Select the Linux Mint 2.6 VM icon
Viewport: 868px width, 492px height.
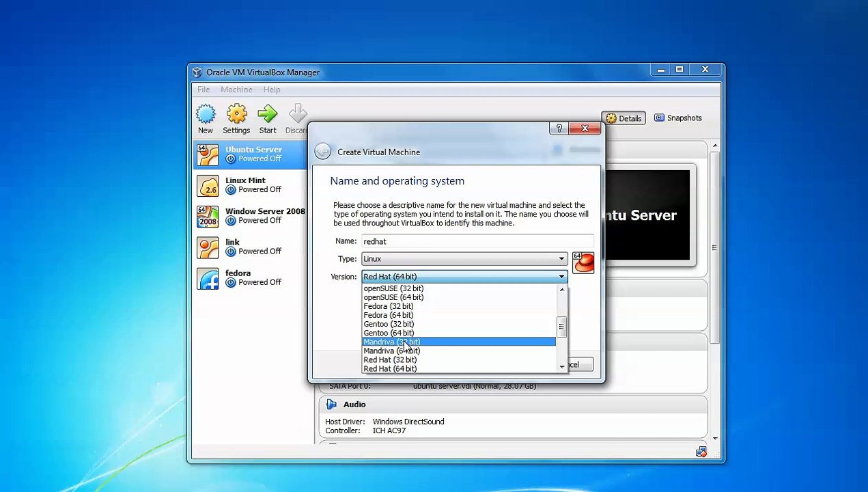pyautogui.click(x=208, y=186)
